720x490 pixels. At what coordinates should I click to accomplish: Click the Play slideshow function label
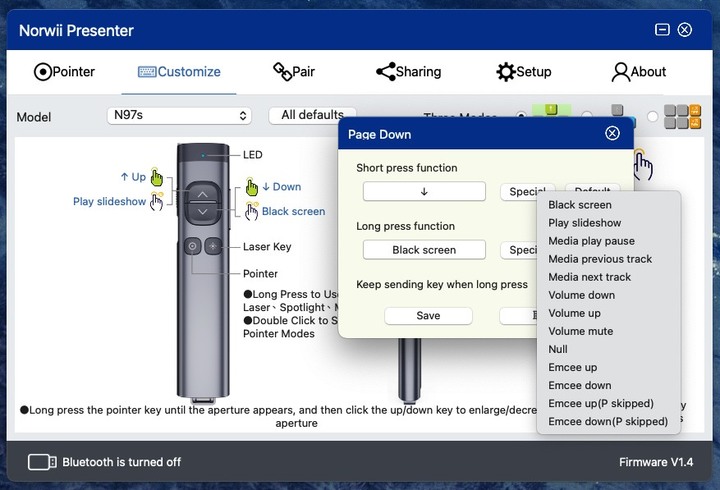tap(109, 201)
